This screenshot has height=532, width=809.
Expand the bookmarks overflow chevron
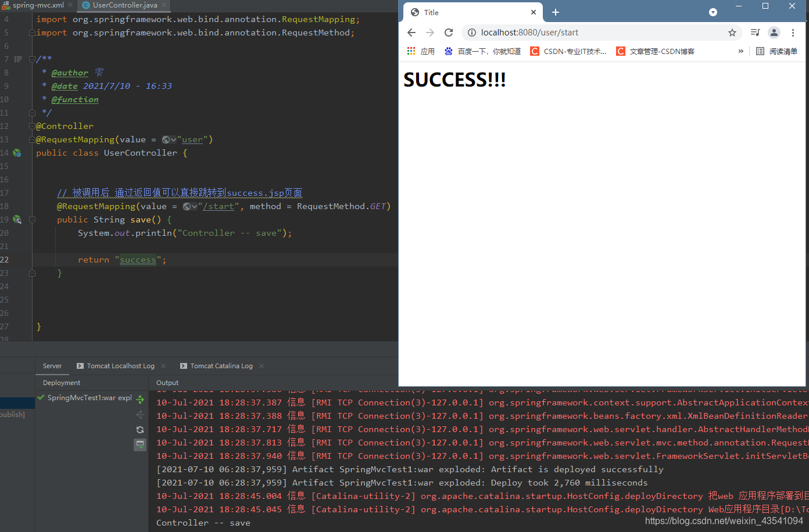coord(741,51)
